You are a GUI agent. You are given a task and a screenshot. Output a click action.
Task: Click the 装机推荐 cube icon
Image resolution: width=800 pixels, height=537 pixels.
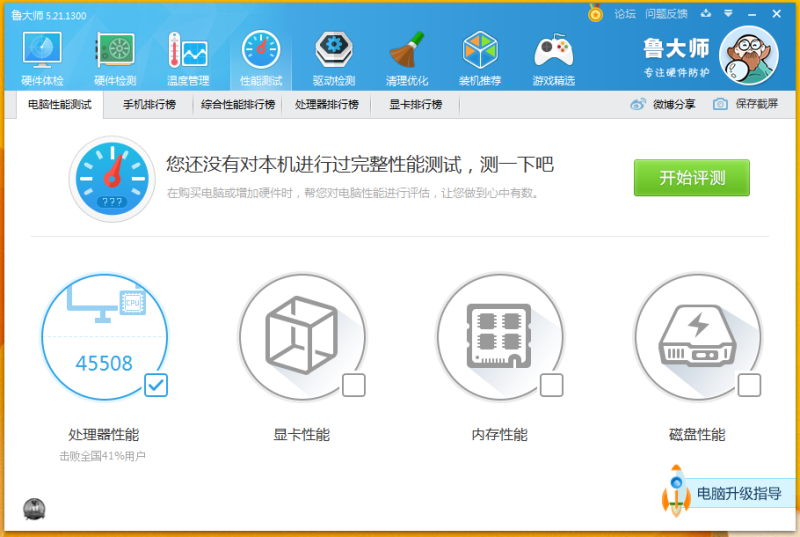480,57
